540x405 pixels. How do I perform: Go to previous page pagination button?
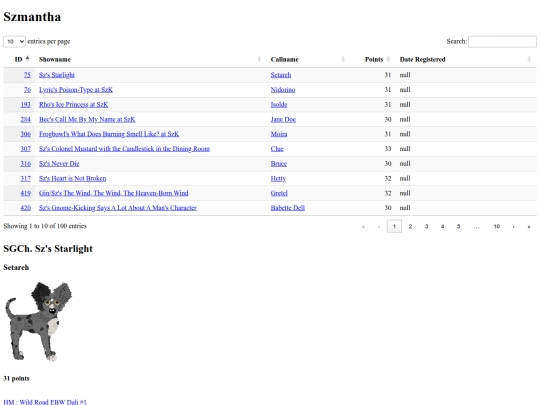point(379,227)
